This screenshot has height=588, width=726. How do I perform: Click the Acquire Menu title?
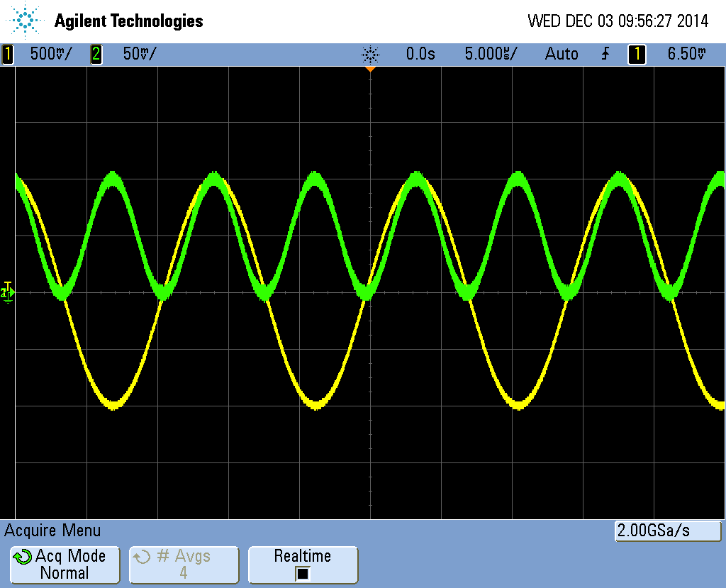tap(53, 531)
